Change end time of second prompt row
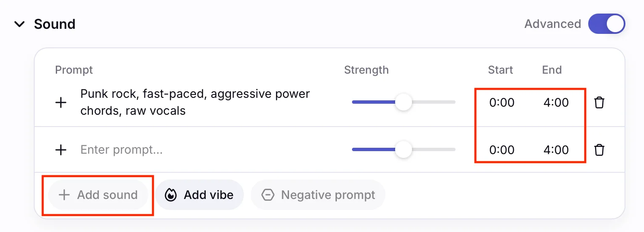The image size is (644, 232). [x=556, y=149]
